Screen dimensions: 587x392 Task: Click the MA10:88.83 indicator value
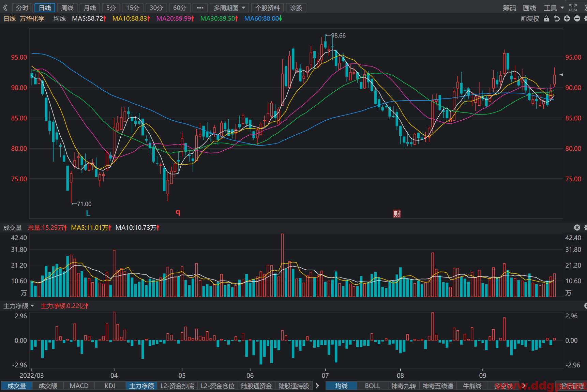[x=131, y=18]
